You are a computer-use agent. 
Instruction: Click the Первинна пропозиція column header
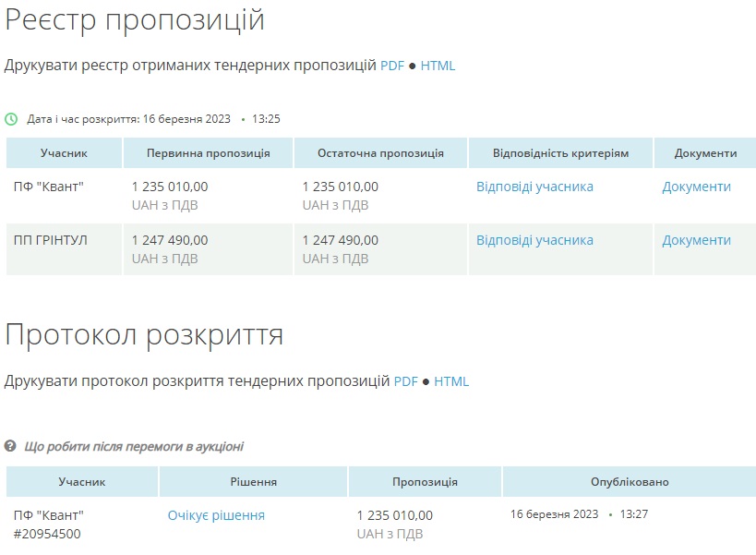pos(209,153)
